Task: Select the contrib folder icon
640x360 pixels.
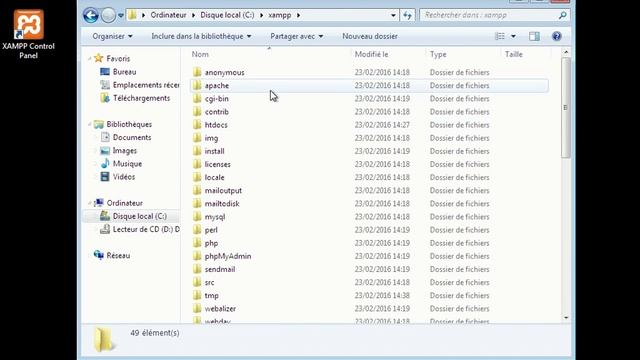Action: pos(197,111)
